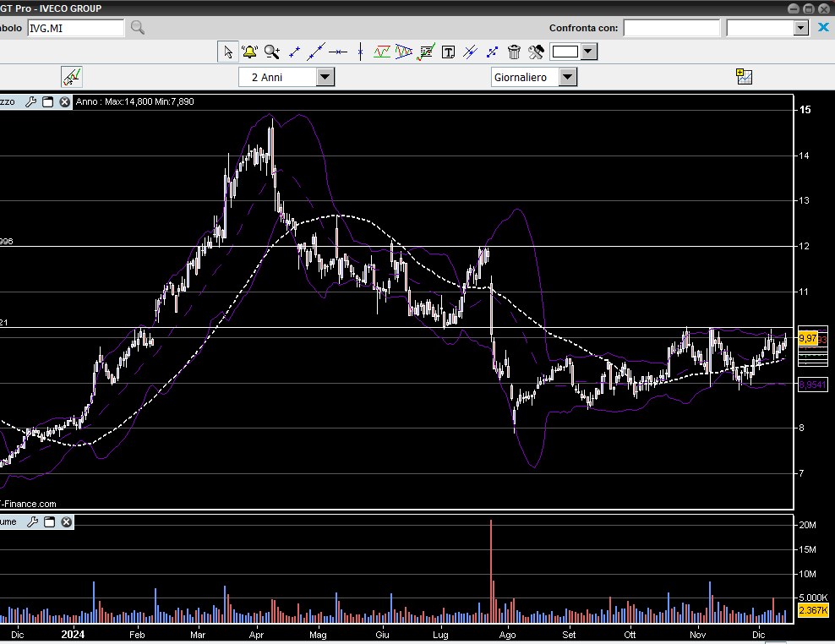Image resolution: width=835 pixels, height=644 pixels.
Task: Open the line color swatch picker
Action: (565, 52)
